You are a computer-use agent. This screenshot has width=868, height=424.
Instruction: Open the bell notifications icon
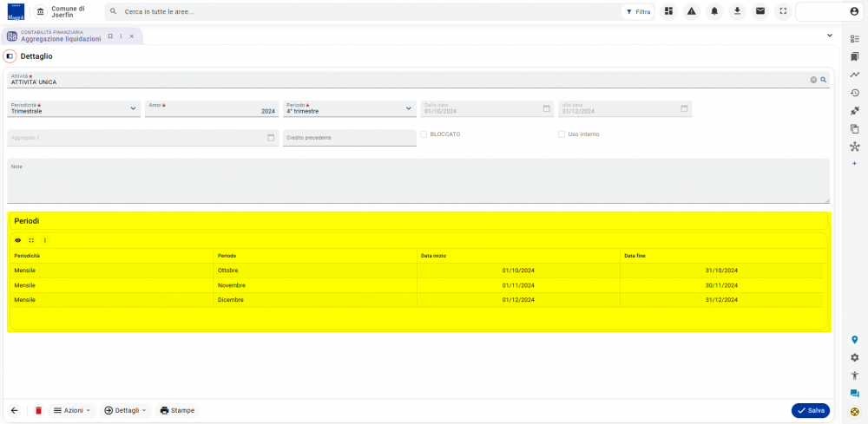click(714, 11)
